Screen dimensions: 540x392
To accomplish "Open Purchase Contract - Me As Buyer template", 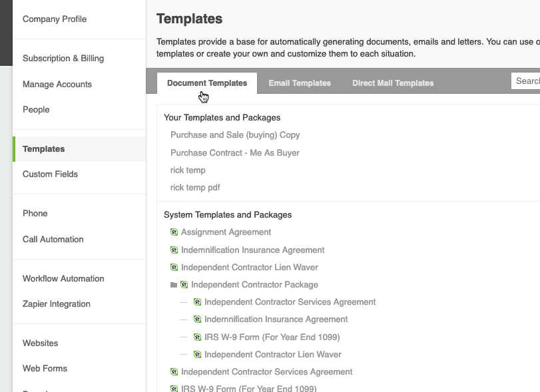I will [235, 153].
